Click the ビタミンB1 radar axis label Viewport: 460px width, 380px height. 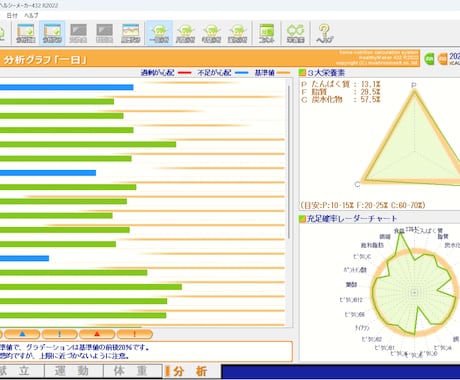(384, 348)
